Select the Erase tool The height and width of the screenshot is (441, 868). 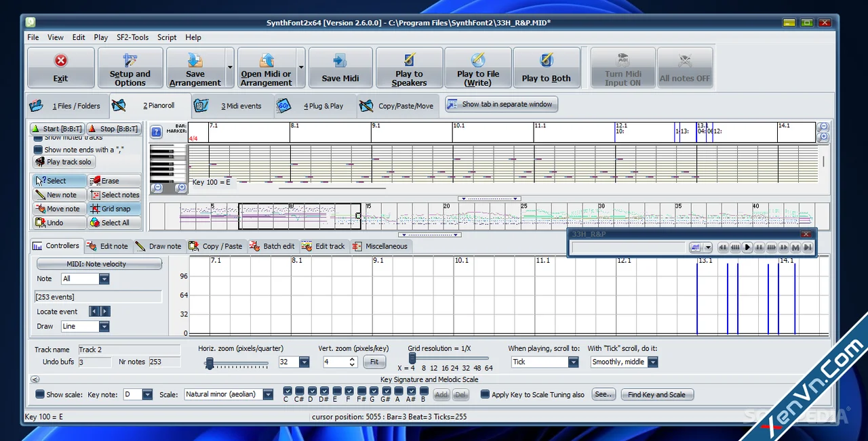115,181
